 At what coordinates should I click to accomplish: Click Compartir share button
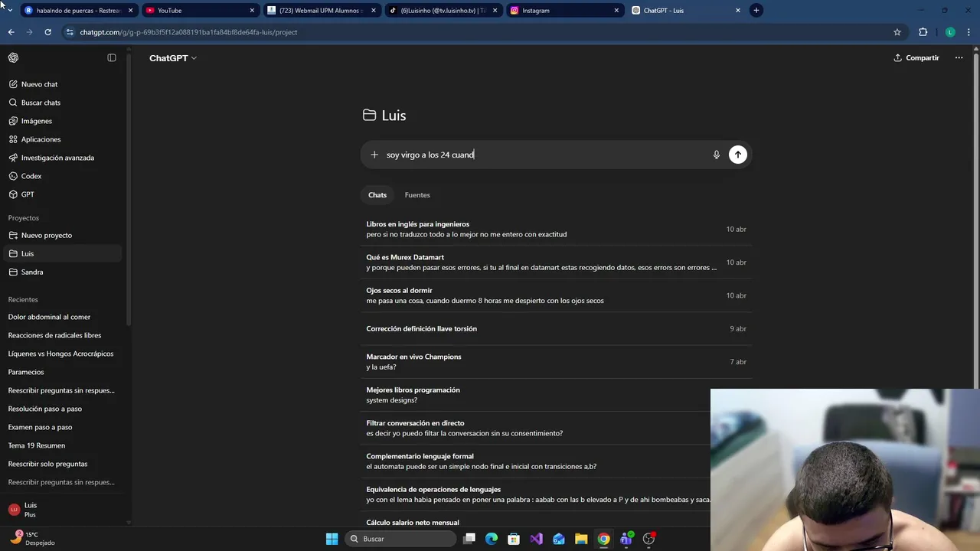(916, 57)
